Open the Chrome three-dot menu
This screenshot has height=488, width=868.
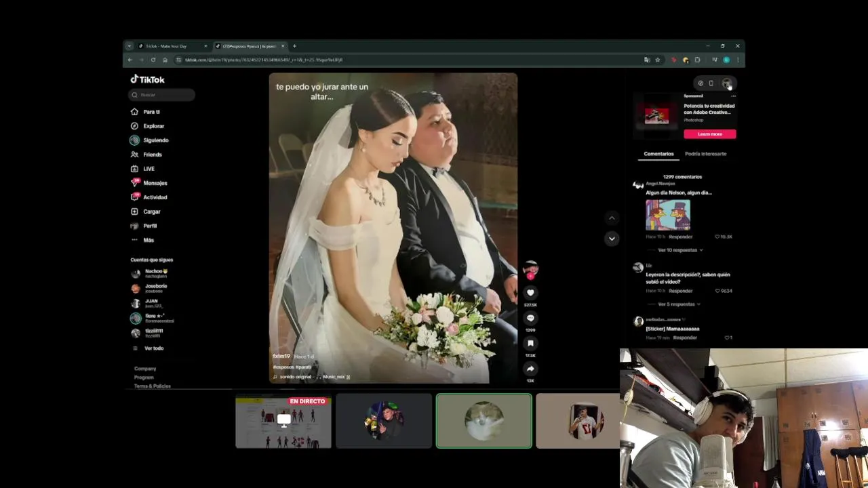click(x=738, y=60)
